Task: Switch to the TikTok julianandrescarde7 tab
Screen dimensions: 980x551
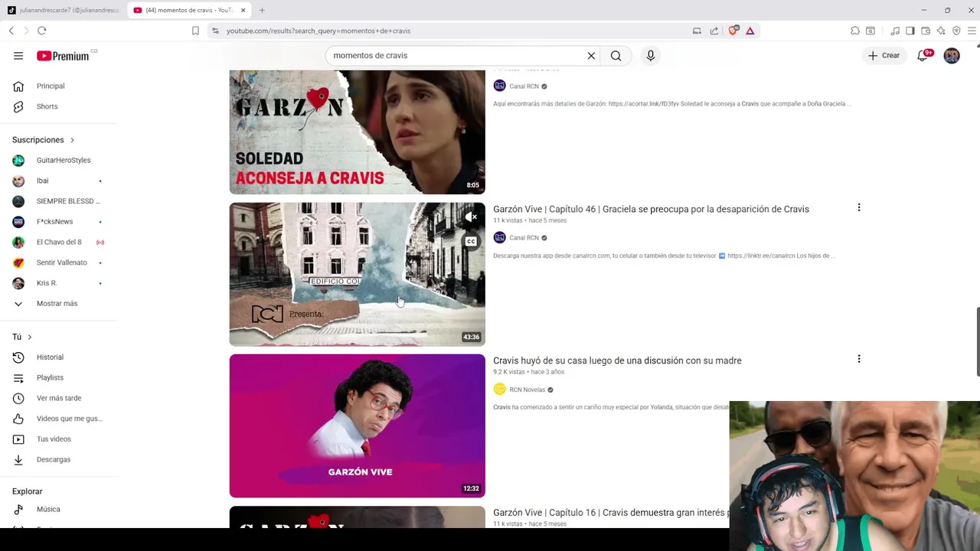Action: pos(64,10)
